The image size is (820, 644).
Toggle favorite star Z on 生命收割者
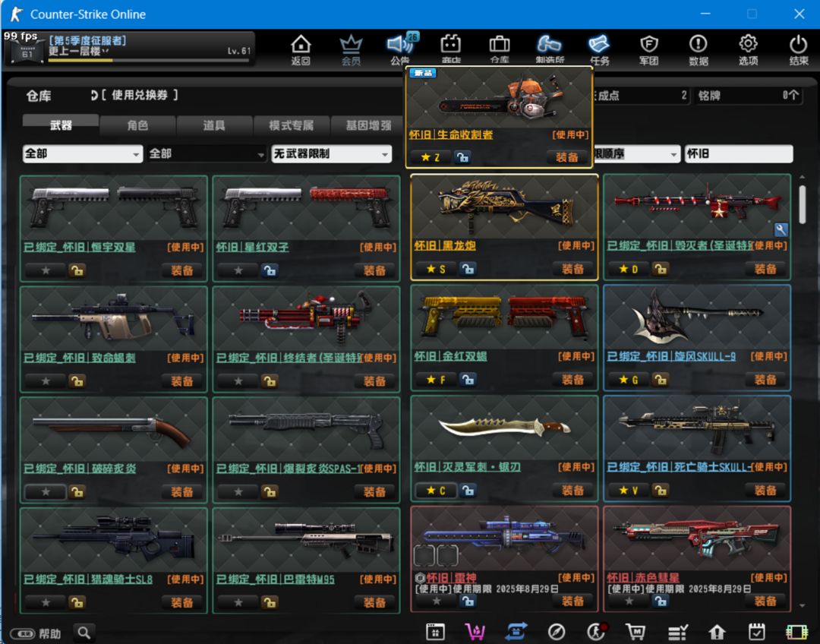click(x=430, y=157)
